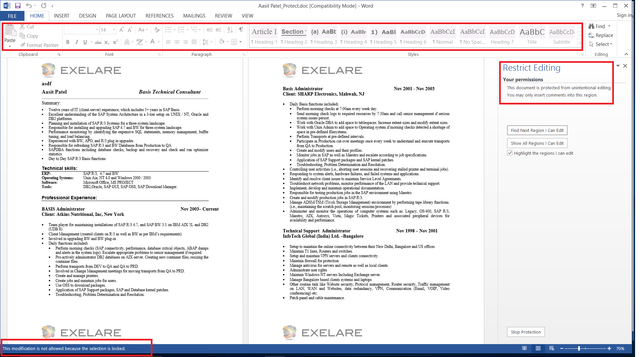
Task: Collapse the ribbon with the arrow
Action: click(626, 54)
